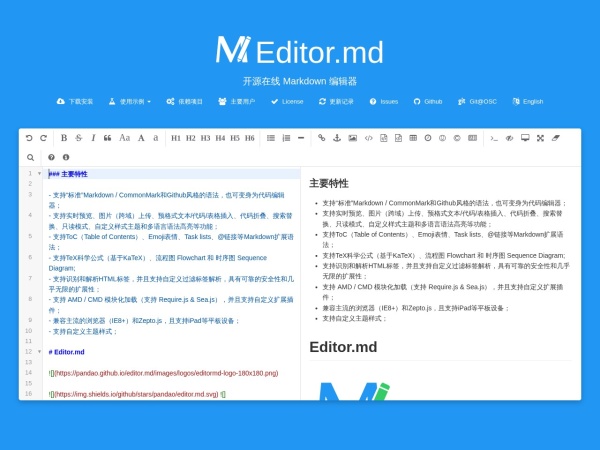
Task: Click the editormd-logo-180x180.png URL line
Action: click(x=163, y=373)
